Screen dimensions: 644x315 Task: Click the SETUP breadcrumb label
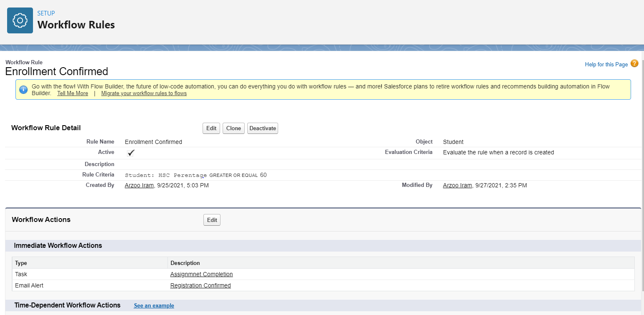(46, 13)
